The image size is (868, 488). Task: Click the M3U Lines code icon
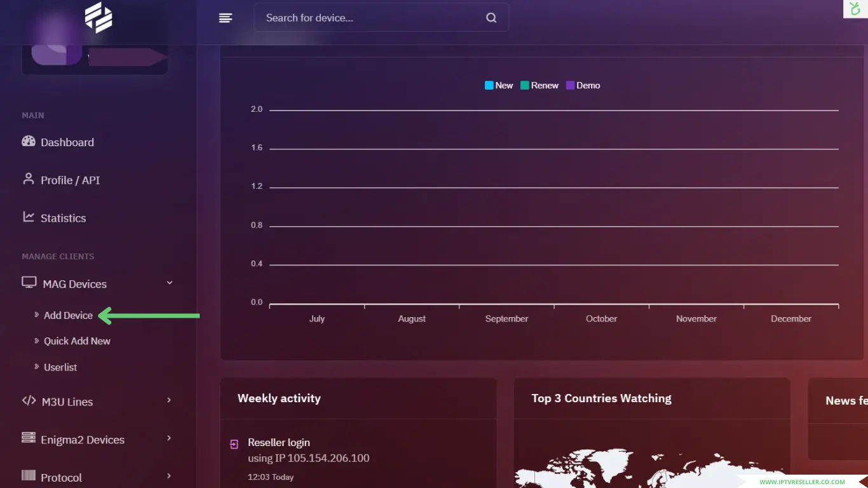29,401
